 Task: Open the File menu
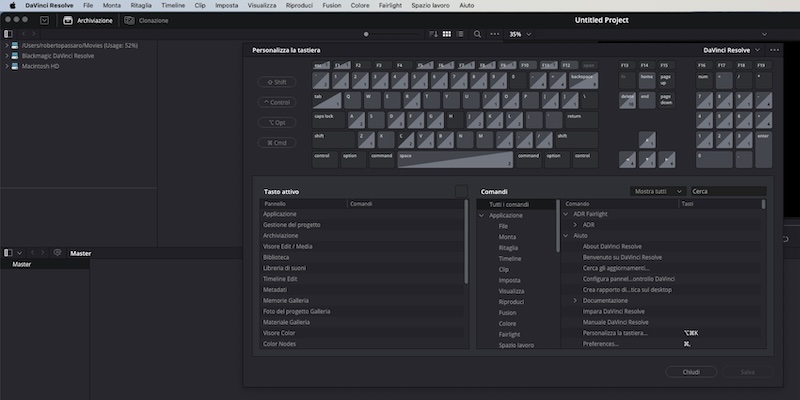tap(88, 6)
